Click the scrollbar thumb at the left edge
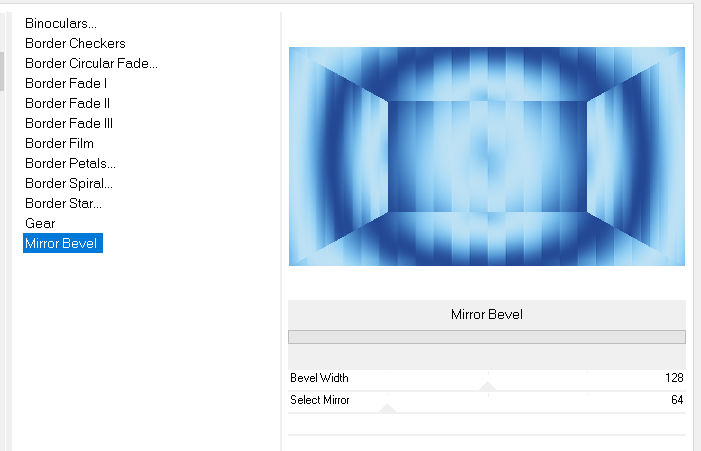 tap(2, 70)
